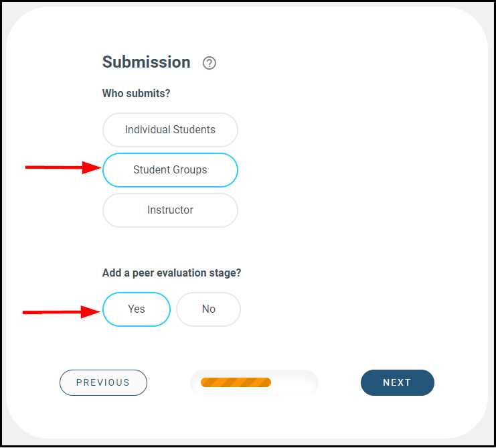Viewport: 496px width, 448px height.
Task: Deselect the highlighted Student Groups pill
Action: coord(170,170)
